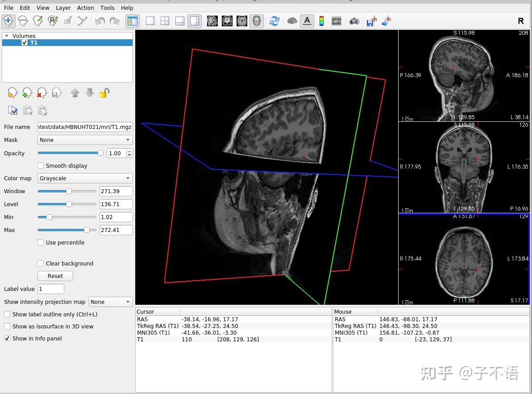The image size is (532, 394).
Task: Open the Layer menu
Action: 63,8
